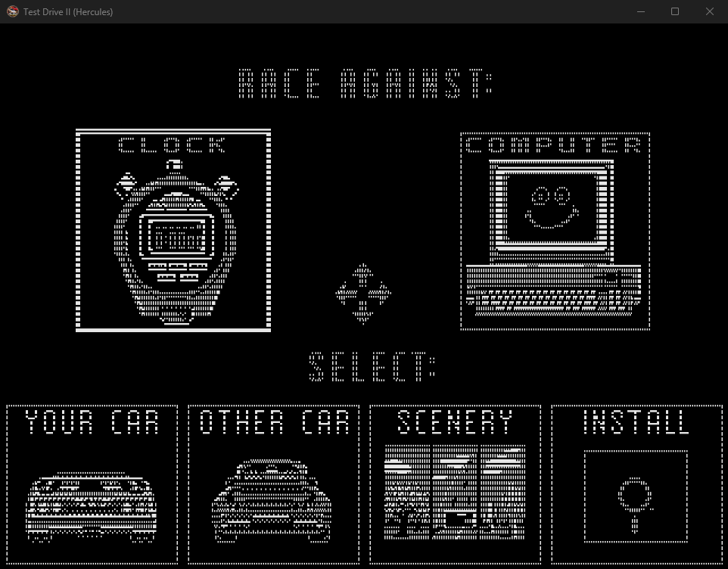Click the 'INSTALL' label text
This screenshot has width=728, height=569.
[636, 422]
